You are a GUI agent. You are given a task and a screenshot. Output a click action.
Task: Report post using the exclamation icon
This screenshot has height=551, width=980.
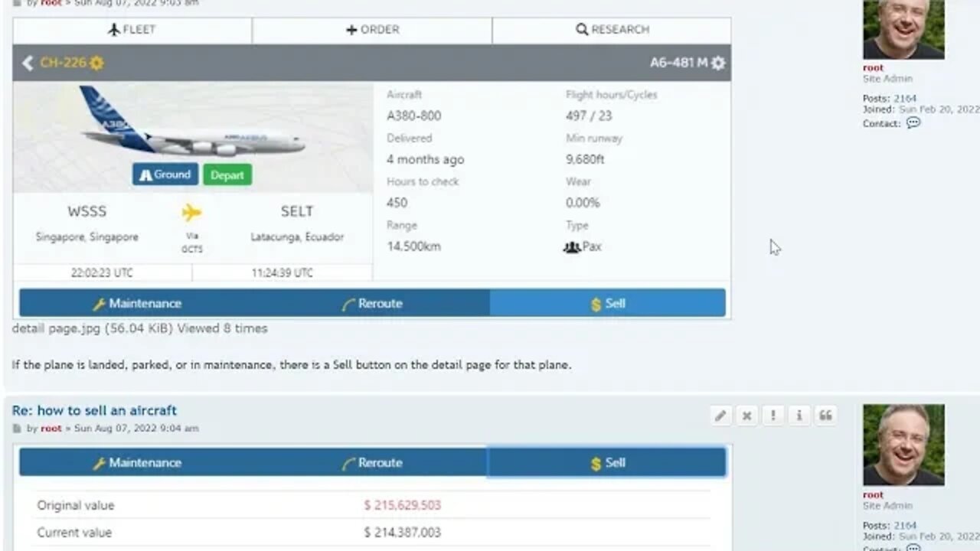(x=773, y=416)
